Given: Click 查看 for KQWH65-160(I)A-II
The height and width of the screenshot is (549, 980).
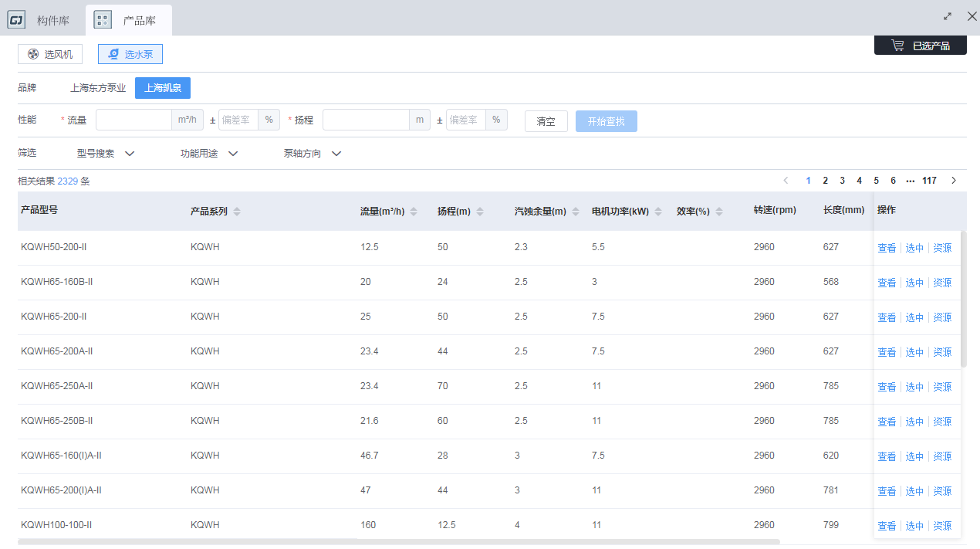Looking at the screenshot, I should [x=887, y=456].
